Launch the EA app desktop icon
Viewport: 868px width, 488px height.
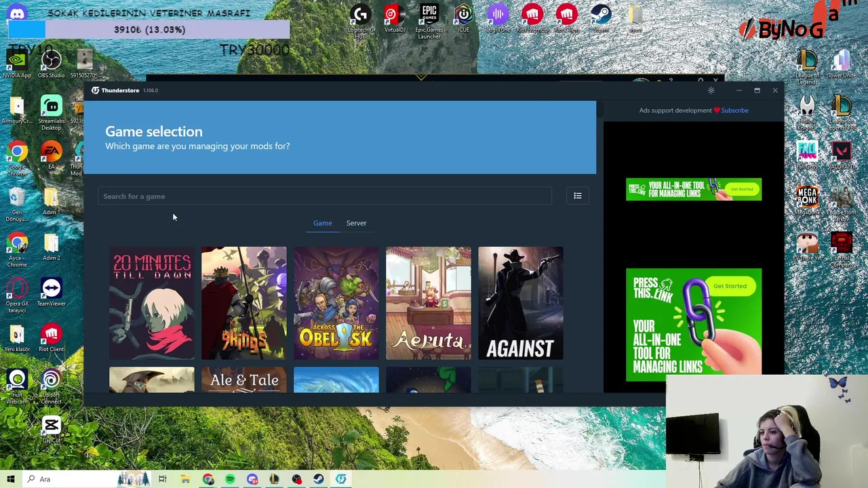pos(51,156)
